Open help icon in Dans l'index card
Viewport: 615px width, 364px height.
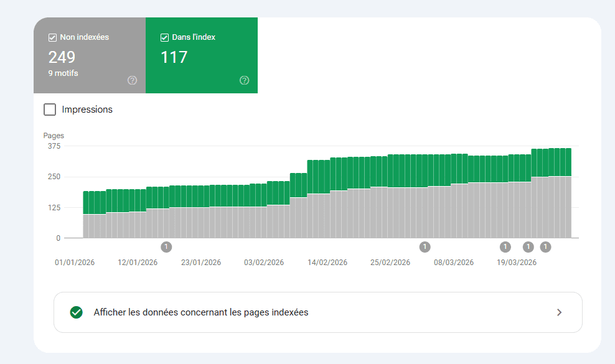click(x=245, y=80)
